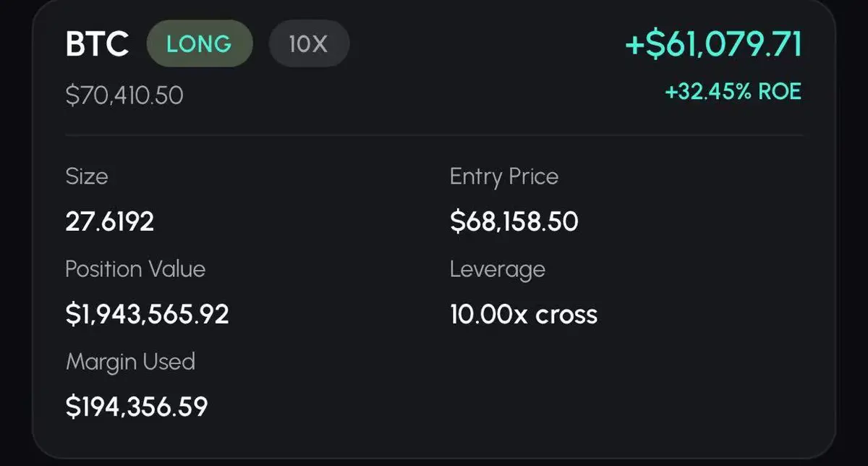Click the $1,943,565.92 position value

click(147, 314)
